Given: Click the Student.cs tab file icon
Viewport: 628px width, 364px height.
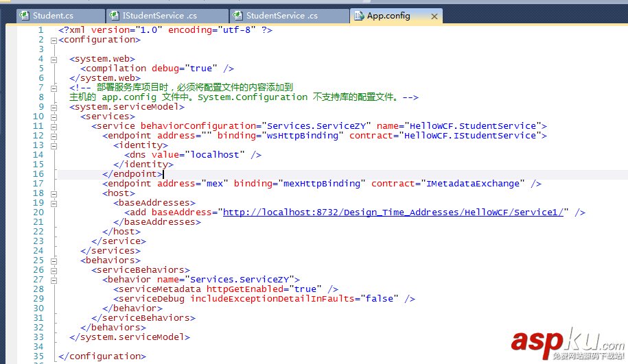Looking at the screenshot, I should 25,15.
